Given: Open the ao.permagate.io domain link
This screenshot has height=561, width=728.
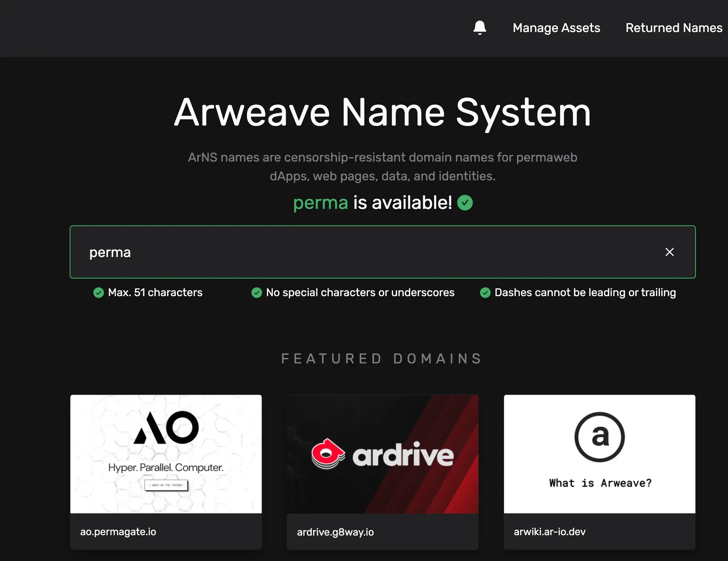Looking at the screenshot, I should [118, 532].
